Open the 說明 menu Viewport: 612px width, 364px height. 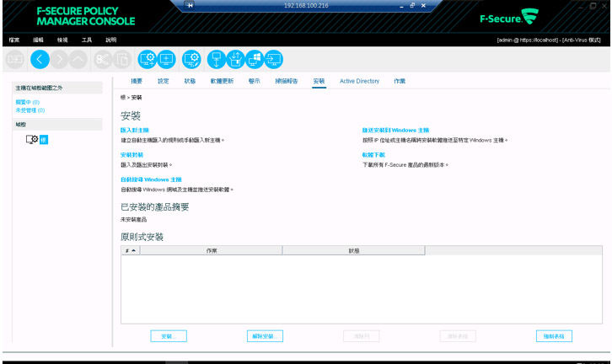110,40
